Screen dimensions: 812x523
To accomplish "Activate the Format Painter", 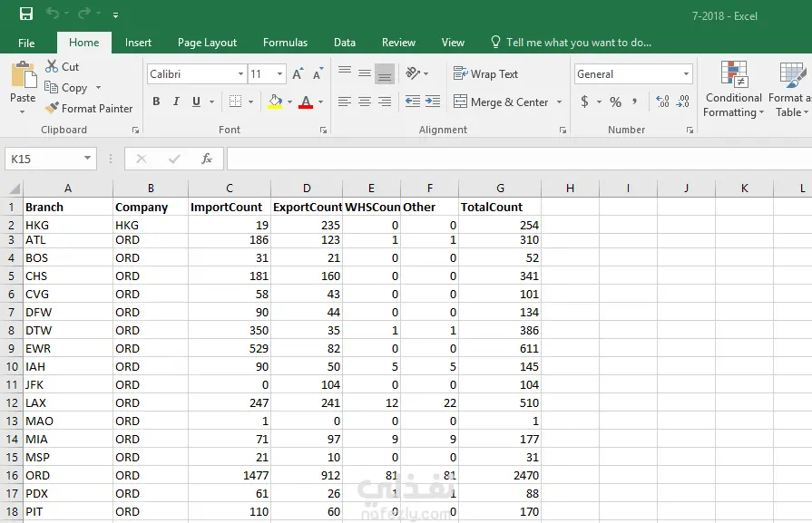I will [x=89, y=109].
